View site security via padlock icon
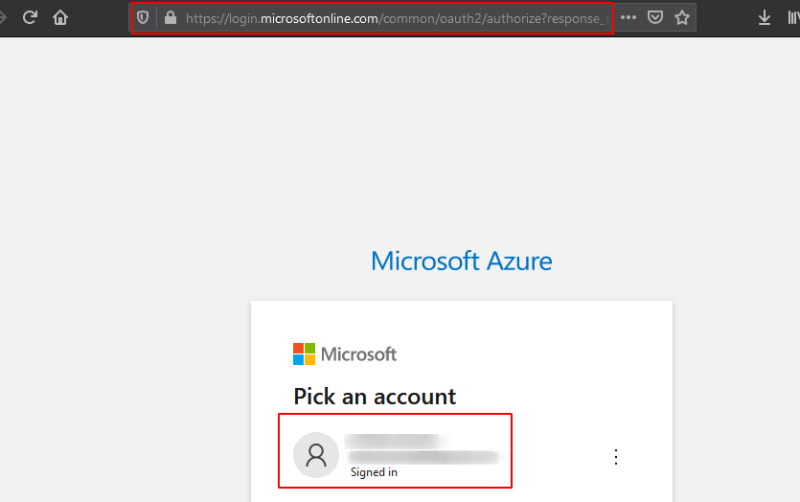 click(170, 18)
